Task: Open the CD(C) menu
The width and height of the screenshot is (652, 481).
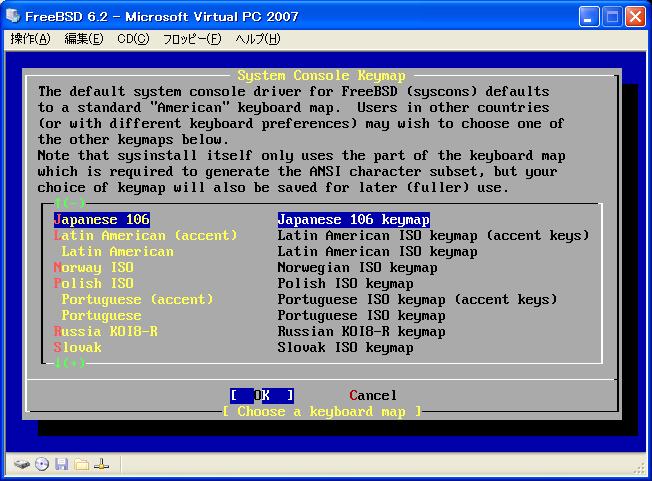Action: click(x=133, y=39)
